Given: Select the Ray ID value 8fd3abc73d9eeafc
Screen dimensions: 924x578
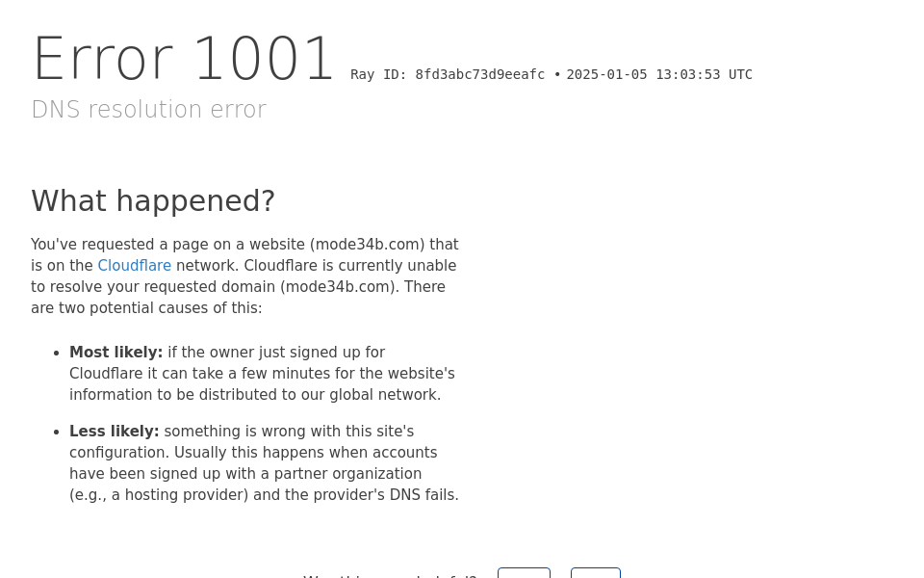Looking at the screenshot, I should click(480, 75).
